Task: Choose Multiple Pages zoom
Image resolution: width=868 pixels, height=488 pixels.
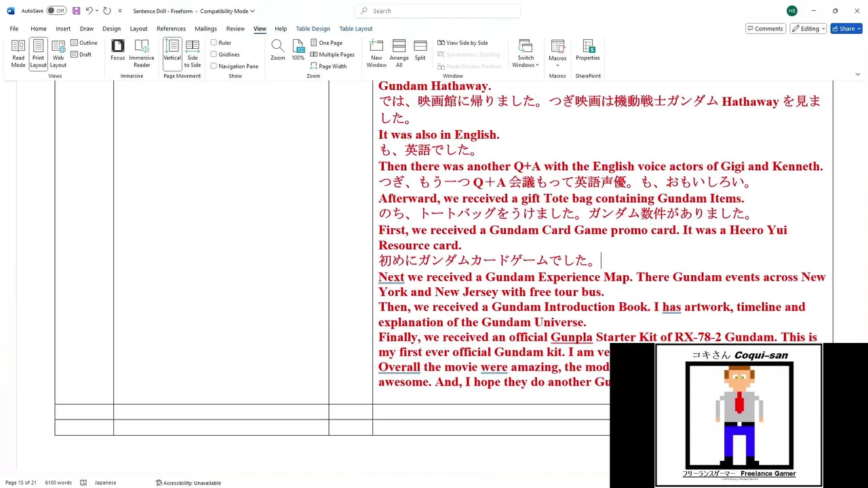Action: 332,54
